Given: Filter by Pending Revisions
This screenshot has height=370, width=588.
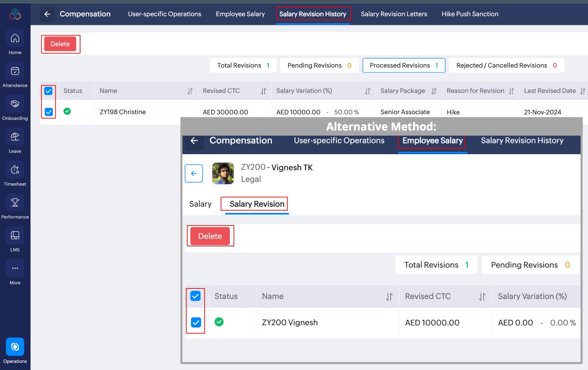Looking at the screenshot, I should (319, 65).
